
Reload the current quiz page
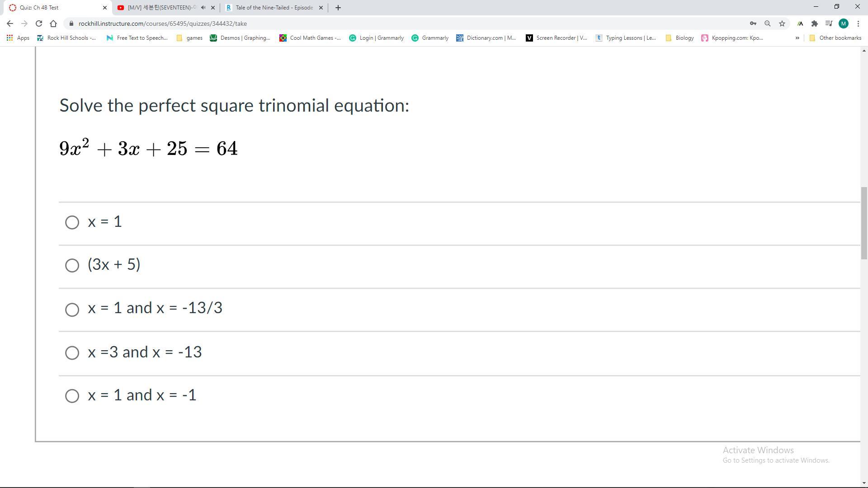point(39,23)
